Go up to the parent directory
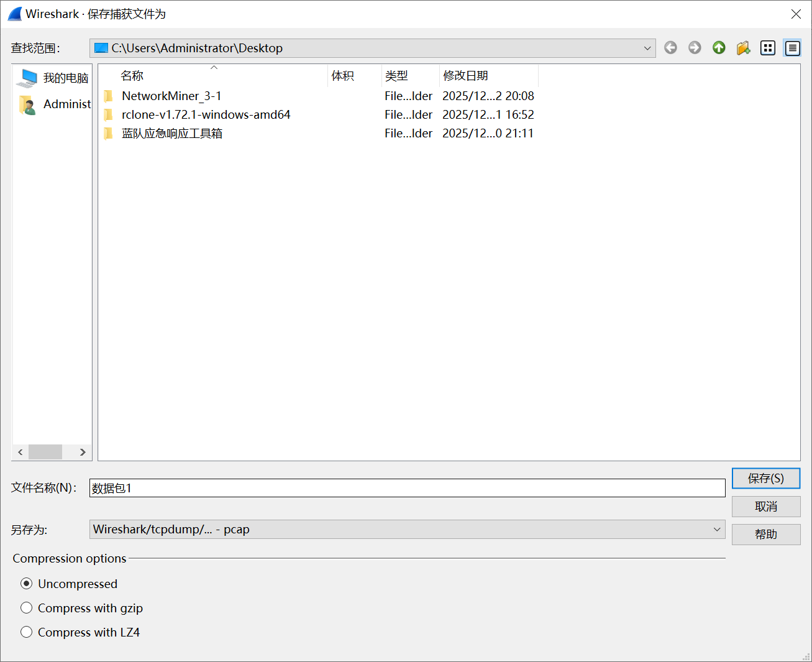This screenshot has width=812, height=662. (x=719, y=48)
